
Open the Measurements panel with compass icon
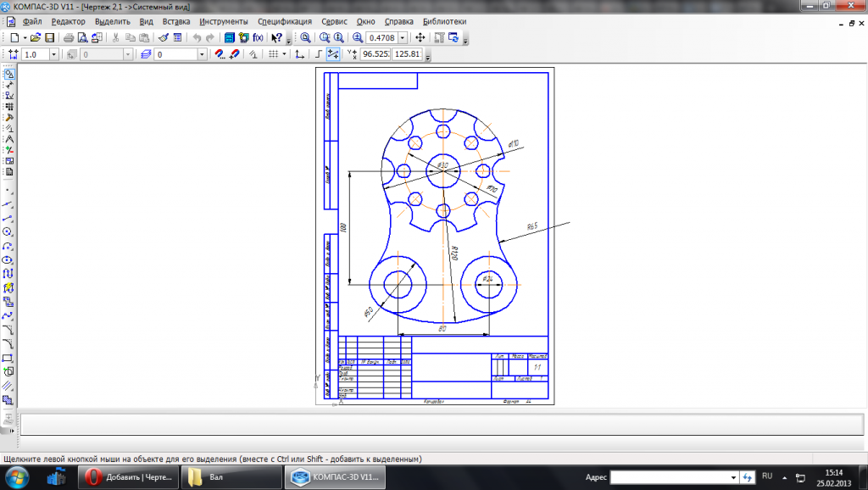tap(8, 139)
